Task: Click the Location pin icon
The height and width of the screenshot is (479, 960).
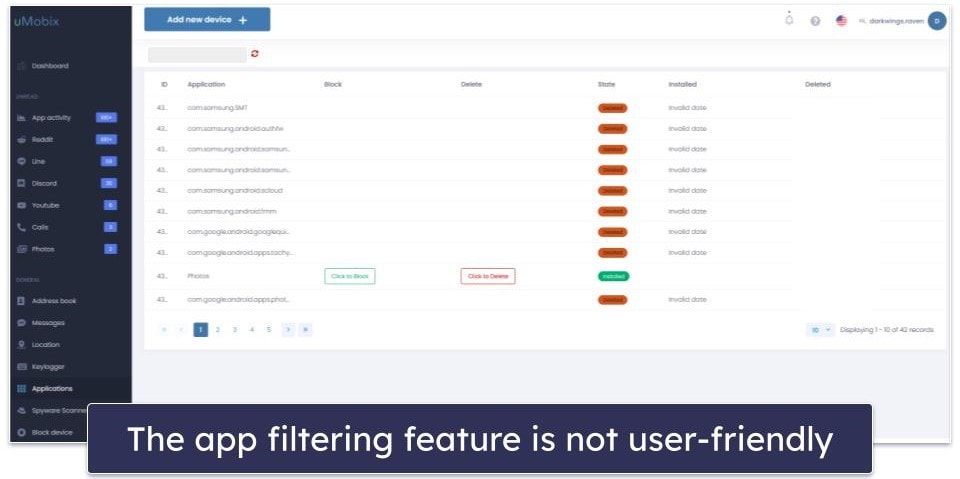Action: tap(21, 345)
